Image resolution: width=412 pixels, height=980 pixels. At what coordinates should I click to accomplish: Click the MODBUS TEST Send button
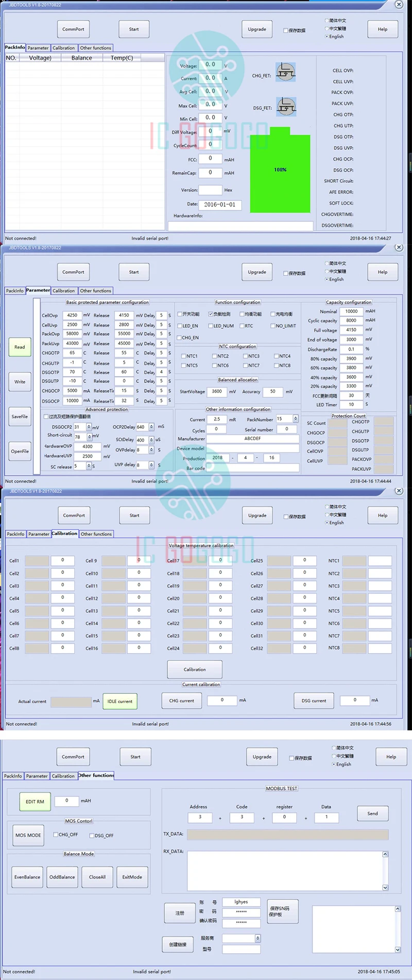tap(373, 813)
